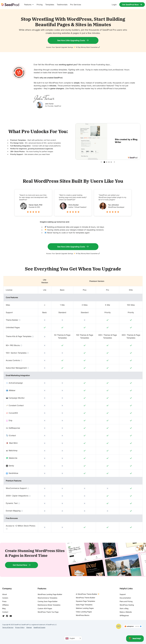Click the Blog Writer site thumbnail
146x644 pixels.
click(91, 141)
